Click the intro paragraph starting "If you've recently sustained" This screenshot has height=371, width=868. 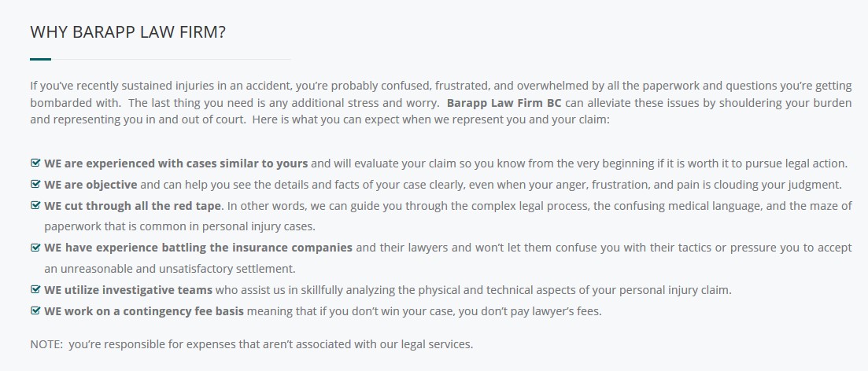coord(441,103)
